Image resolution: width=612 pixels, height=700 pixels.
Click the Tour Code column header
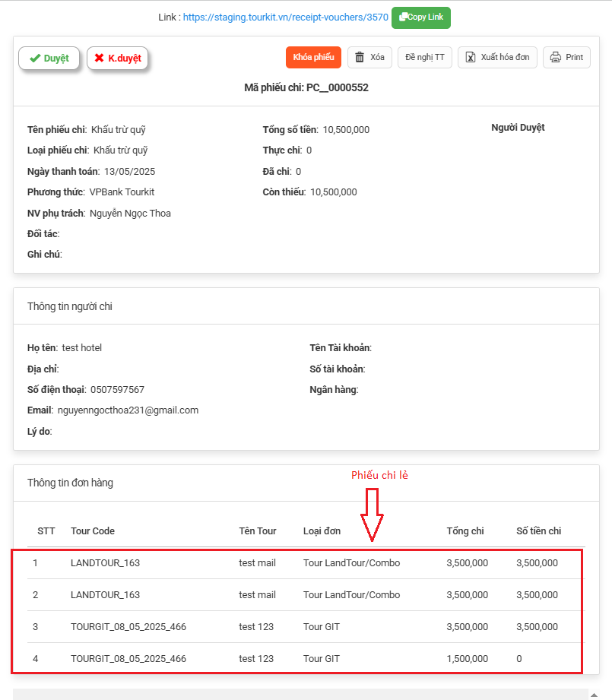coord(93,531)
